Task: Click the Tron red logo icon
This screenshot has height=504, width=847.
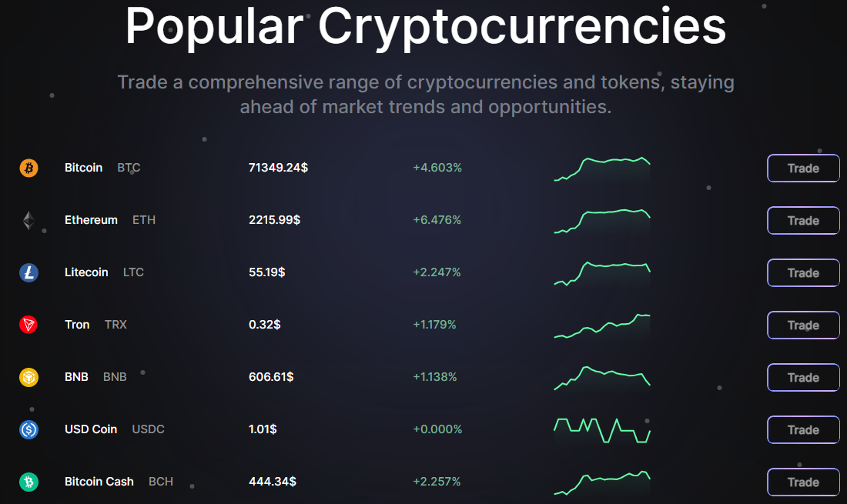Action: pyautogui.click(x=28, y=325)
